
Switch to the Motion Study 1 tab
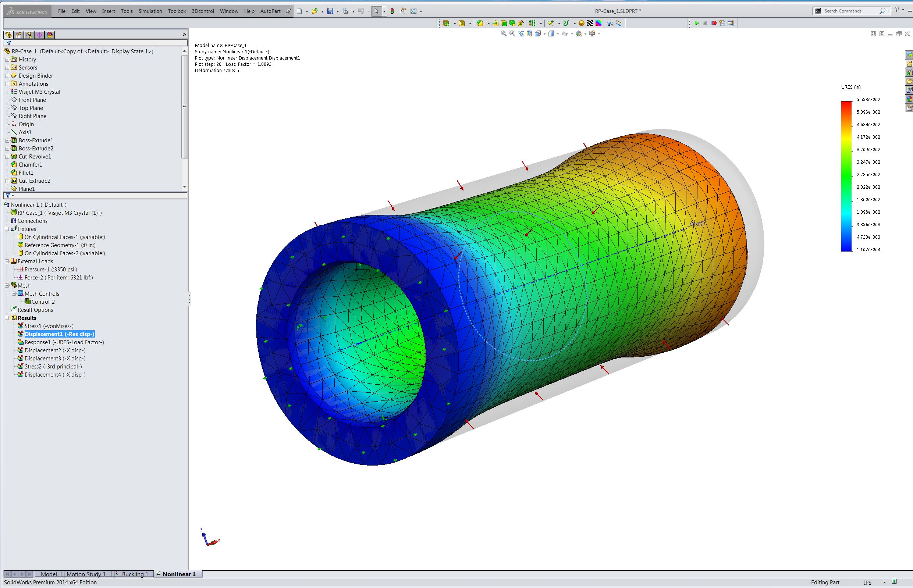(86, 574)
